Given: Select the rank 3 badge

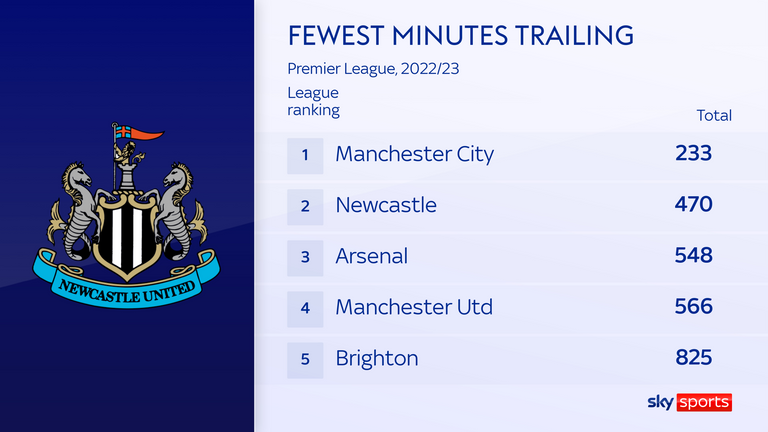Looking at the screenshot, I should point(305,258).
